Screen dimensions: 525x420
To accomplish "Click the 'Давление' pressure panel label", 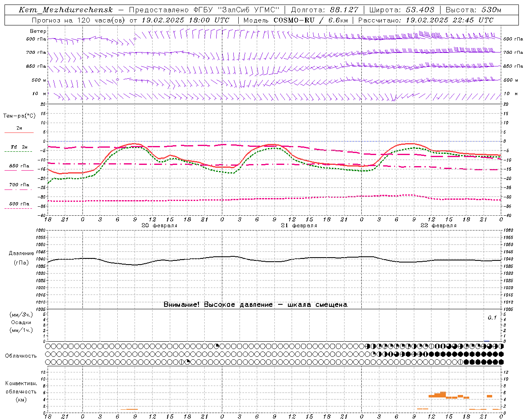I will pyautogui.click(x=21, y=253).
